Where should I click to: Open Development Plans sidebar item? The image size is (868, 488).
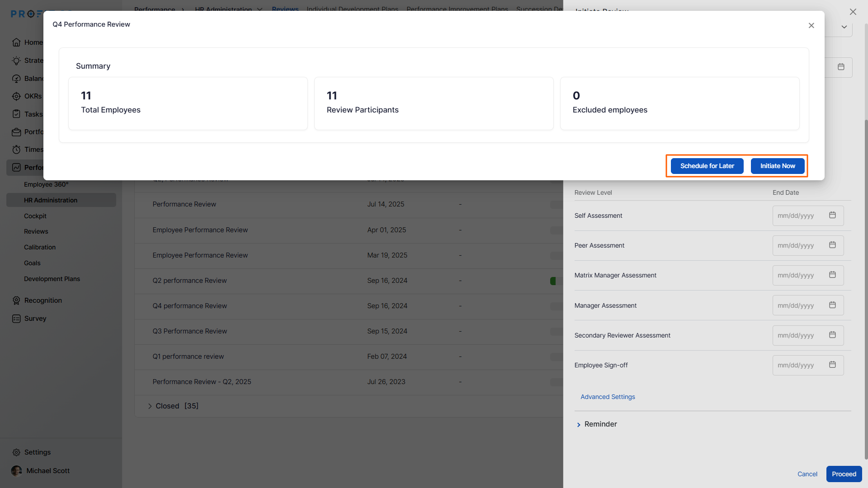[x=52, y=279]
